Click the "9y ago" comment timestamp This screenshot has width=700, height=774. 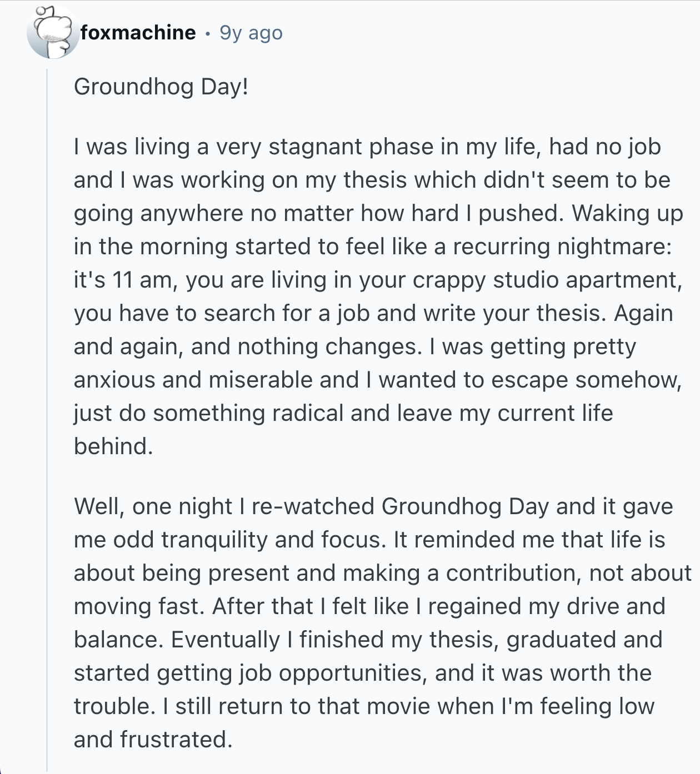[x=251, y=33]
